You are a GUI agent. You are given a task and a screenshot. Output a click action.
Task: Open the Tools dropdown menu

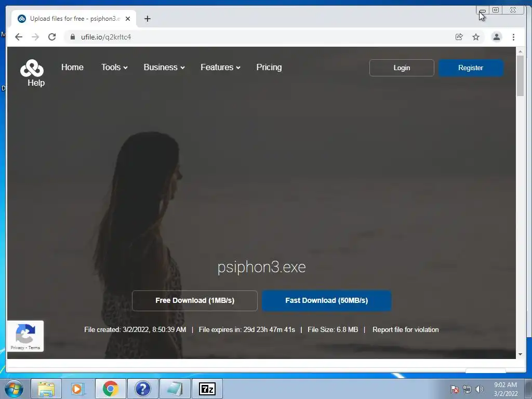114,67
